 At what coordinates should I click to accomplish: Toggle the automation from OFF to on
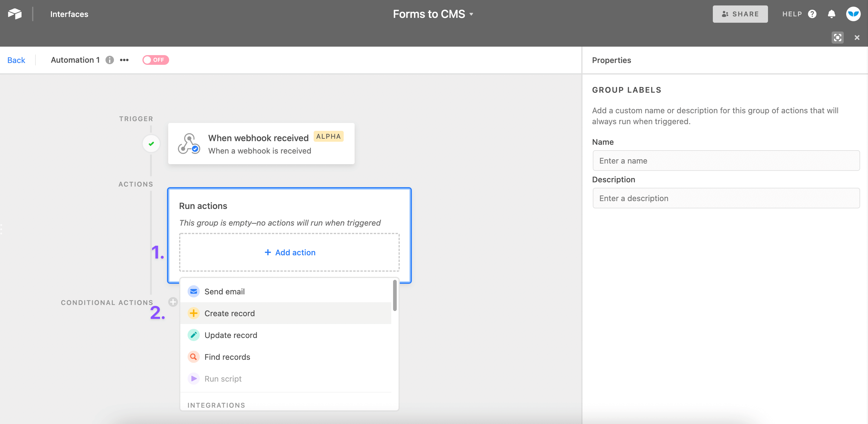pos(155,60)
